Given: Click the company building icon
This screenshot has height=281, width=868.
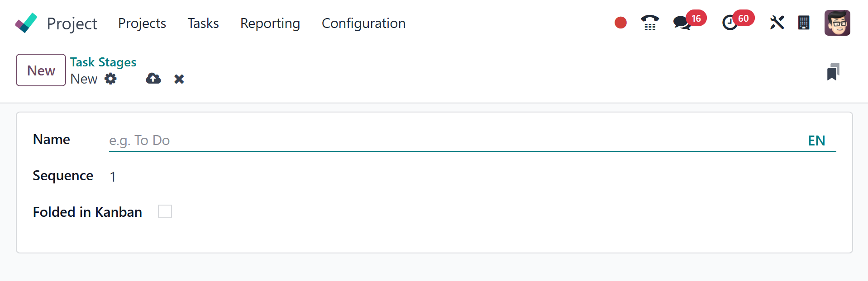Looking at the screenshot, I should (804, 23).
